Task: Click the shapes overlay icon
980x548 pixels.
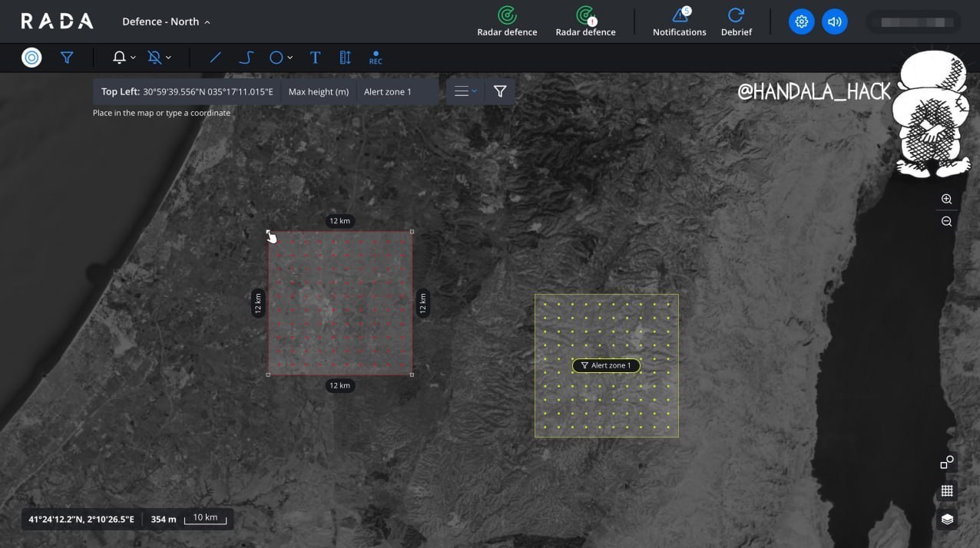Action: 947,462
